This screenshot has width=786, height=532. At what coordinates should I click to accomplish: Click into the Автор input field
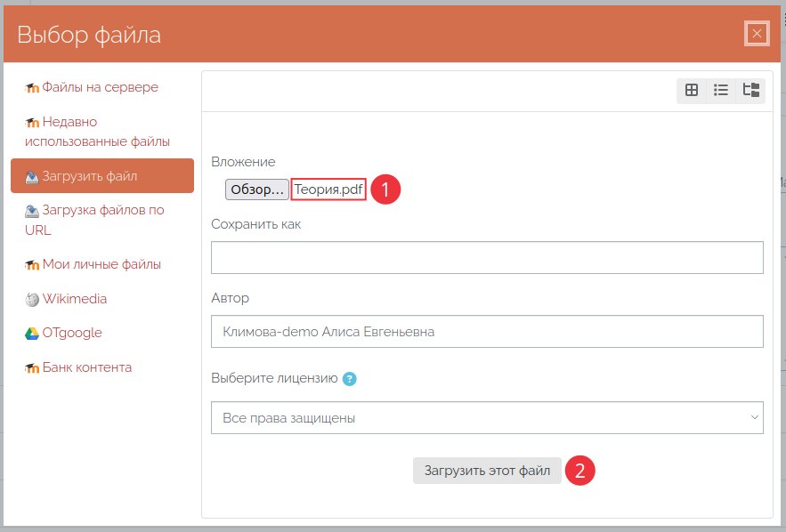487,331
